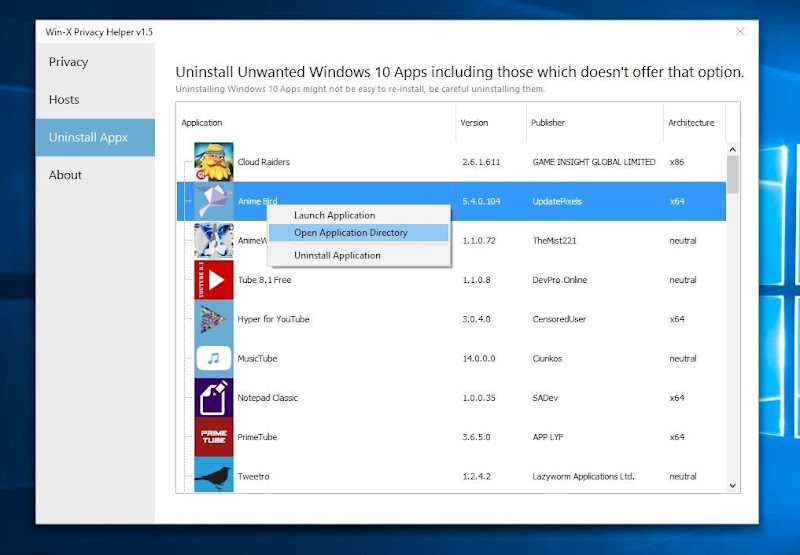Select the Notepad Classic app name
800x555 pixels.
pos(267,397)
